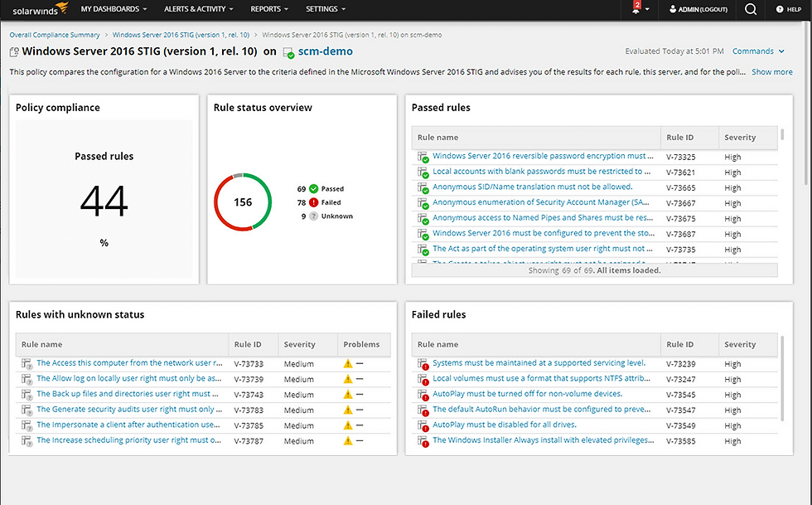Click the Help question mark icon

pyautogui.click(x=780, y=9)
